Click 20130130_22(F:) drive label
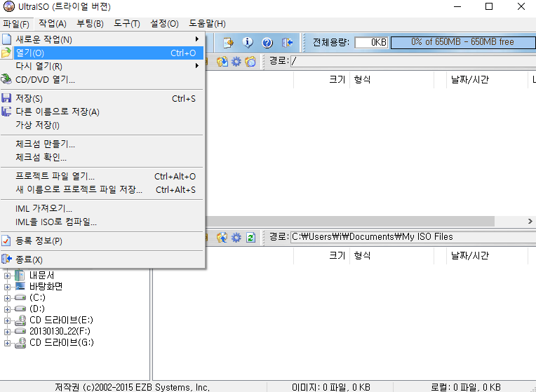This screenshot has width=536, height=392. tap(60, 331)
